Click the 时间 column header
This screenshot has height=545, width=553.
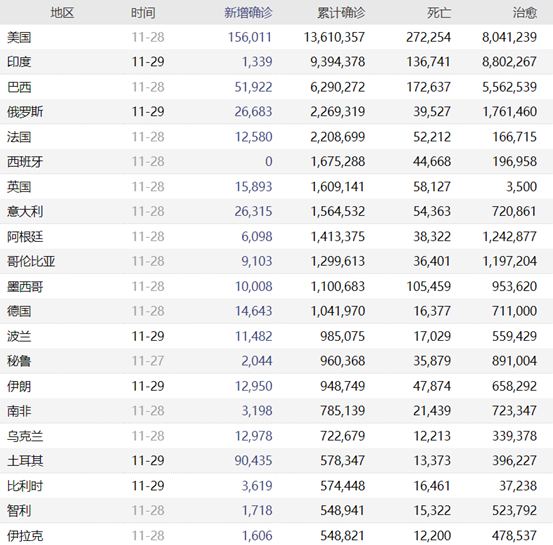[143, 13]
